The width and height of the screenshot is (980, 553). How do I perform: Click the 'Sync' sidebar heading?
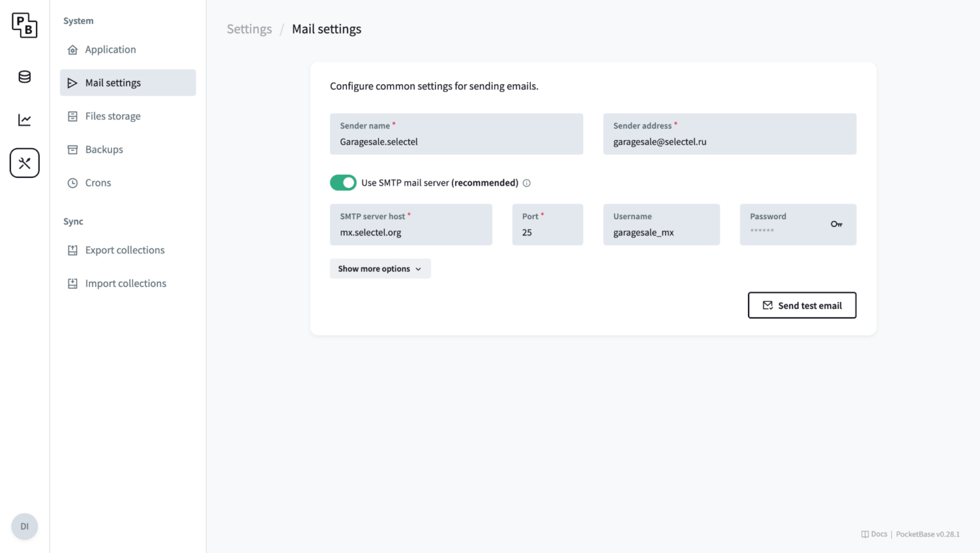click(x=73, y=222)
